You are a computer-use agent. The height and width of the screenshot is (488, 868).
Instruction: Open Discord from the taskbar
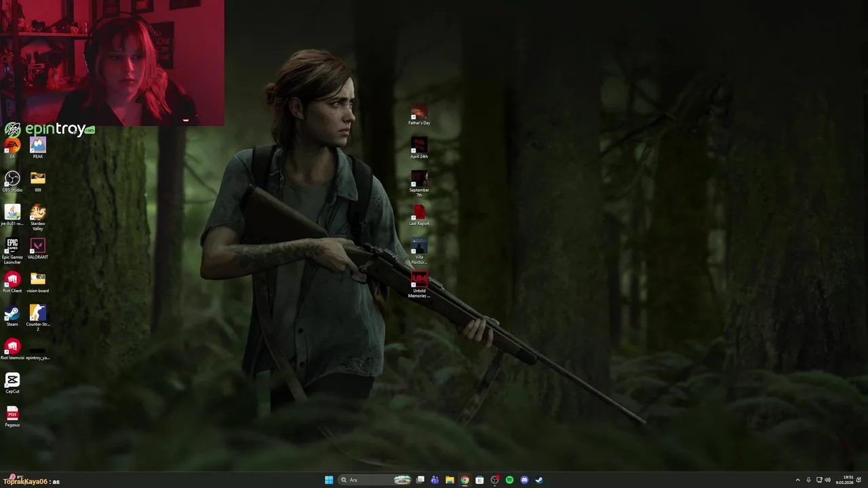pyautogui.click(x=524, y=480)
